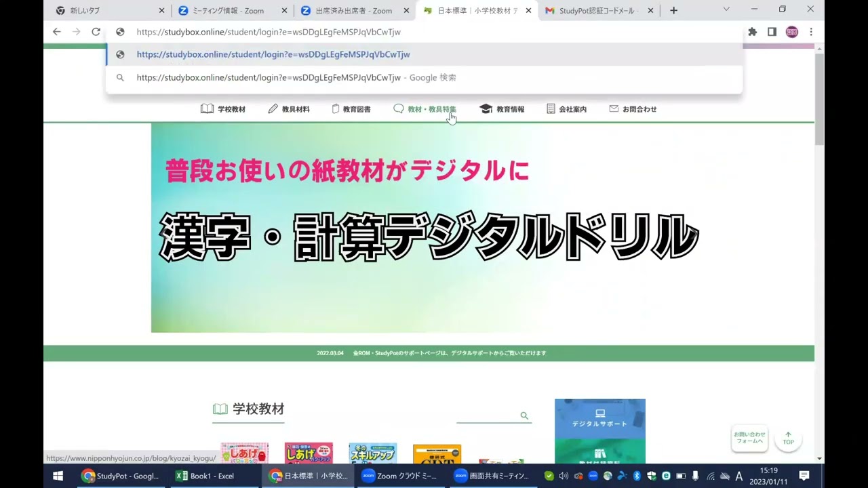Open the スキルアップ book thumbnail

(x=372, y=453)
